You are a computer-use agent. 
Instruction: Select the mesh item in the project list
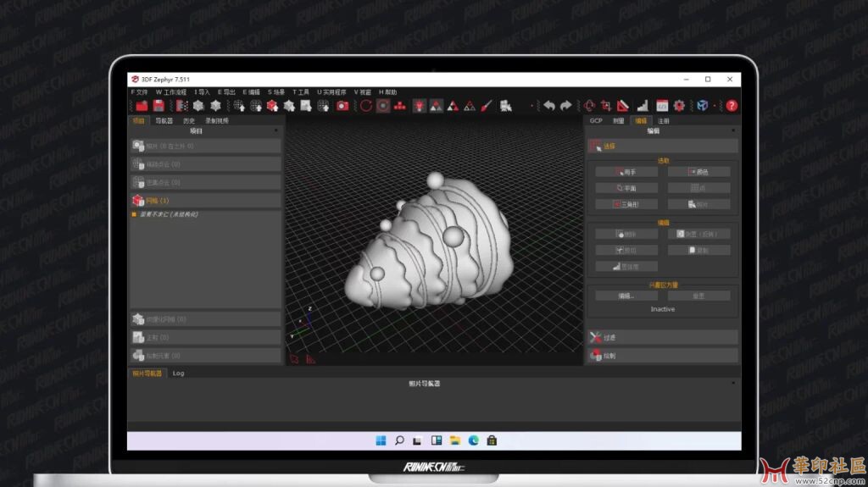click(x=169, y=214)
